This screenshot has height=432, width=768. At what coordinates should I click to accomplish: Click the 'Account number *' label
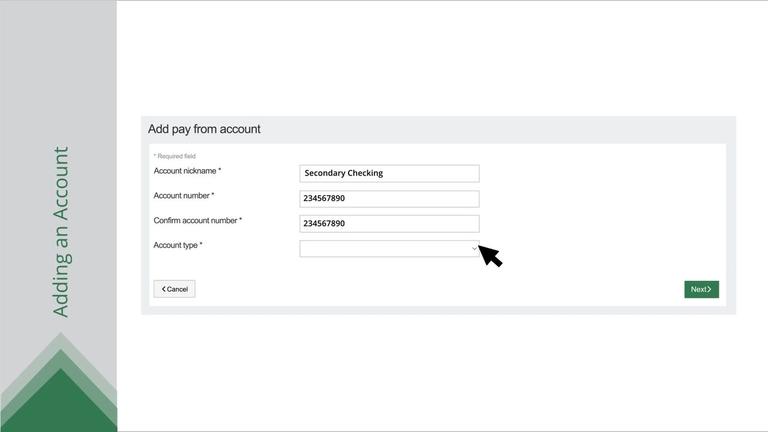184,195
